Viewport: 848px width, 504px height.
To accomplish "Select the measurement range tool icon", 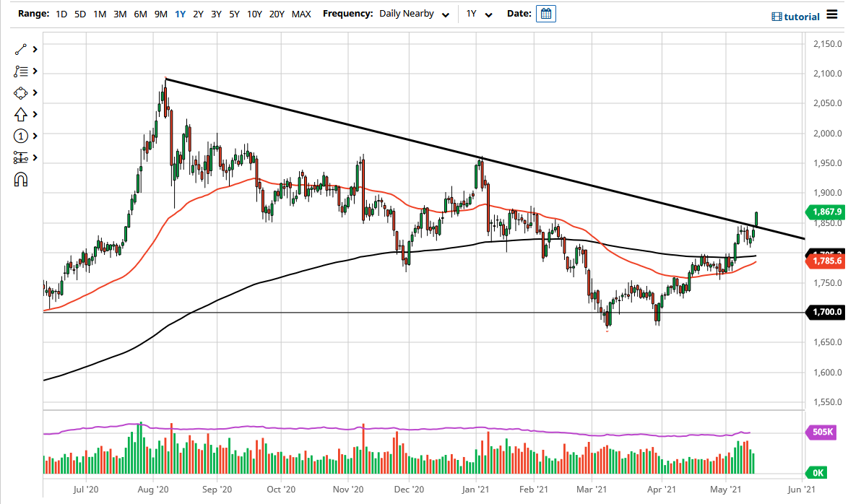I will pyautogui.click(x=20, y=157).
